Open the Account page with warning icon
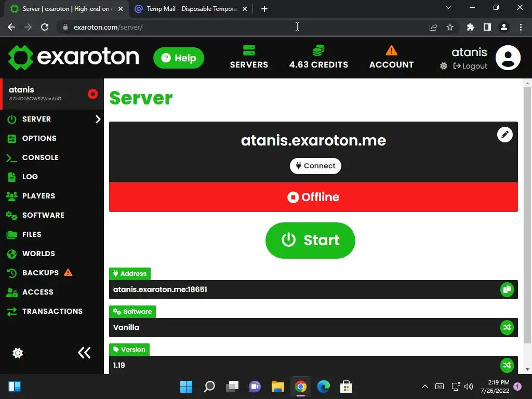532x399 pixels. pyautogui.click(x=391, y=57)
